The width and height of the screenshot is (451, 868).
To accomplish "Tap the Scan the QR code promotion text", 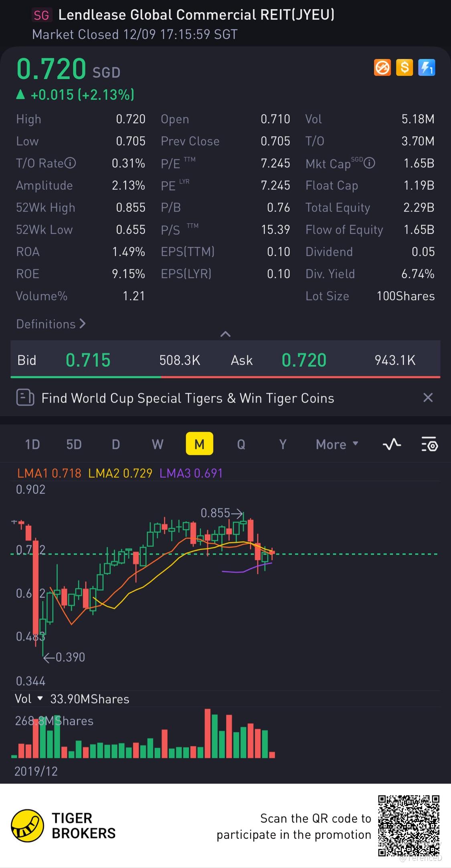I will (x=294, y=826).
